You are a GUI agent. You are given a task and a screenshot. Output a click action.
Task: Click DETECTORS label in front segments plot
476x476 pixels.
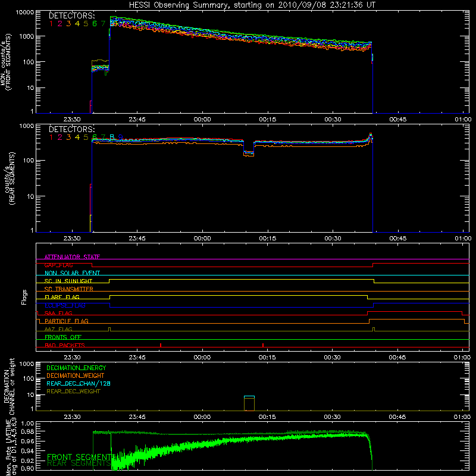72,15
